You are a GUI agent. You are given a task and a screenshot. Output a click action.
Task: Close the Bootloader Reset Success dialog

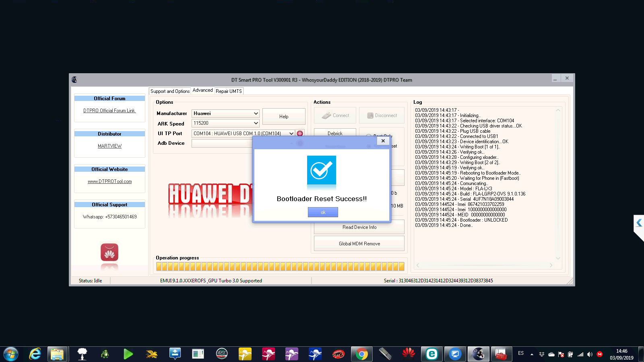pos(383,141)
